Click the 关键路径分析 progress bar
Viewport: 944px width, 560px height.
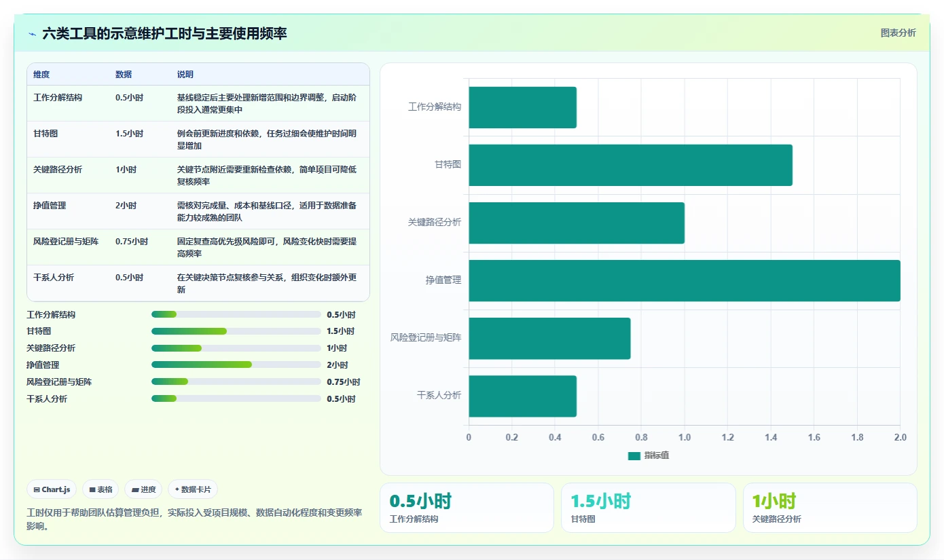(236, 348)
